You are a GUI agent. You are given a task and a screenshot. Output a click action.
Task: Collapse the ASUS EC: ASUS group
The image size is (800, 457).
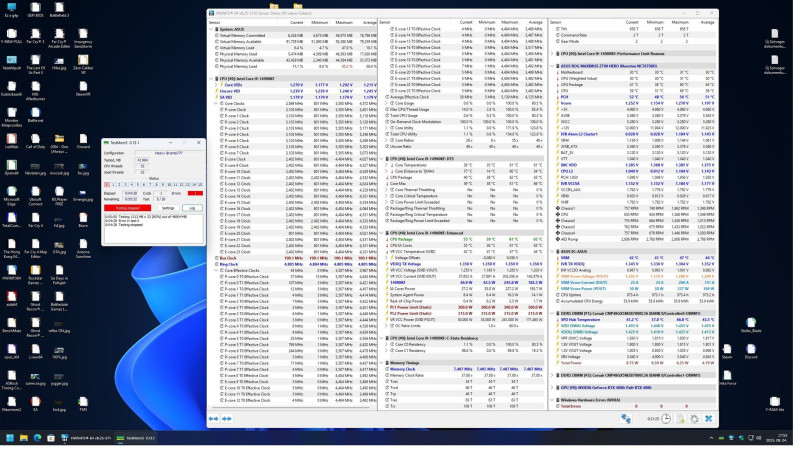(552, 251)
